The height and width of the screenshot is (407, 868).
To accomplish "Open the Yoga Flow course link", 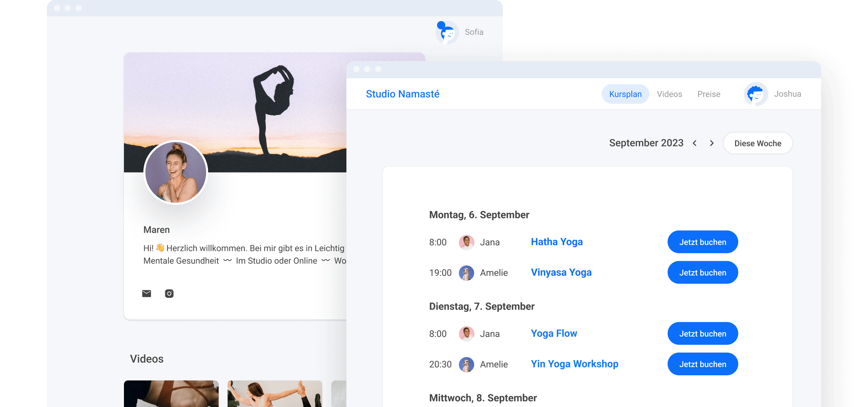I will click(554, 333).
